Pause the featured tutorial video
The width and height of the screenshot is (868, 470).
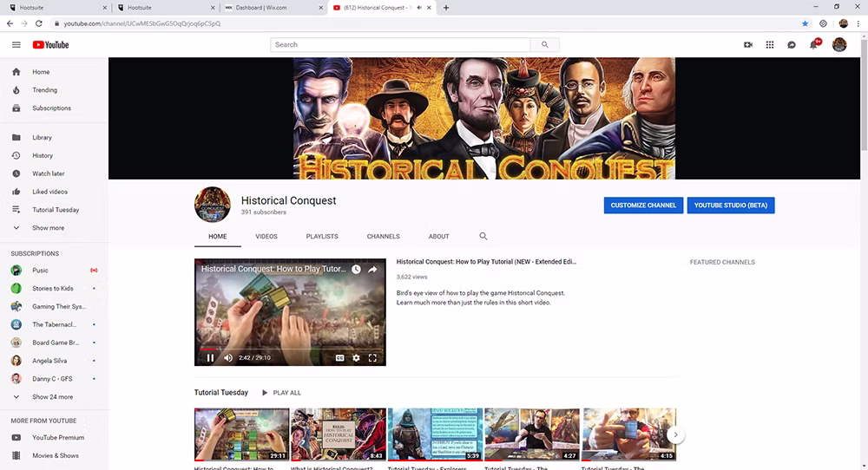tap(210, 358)
